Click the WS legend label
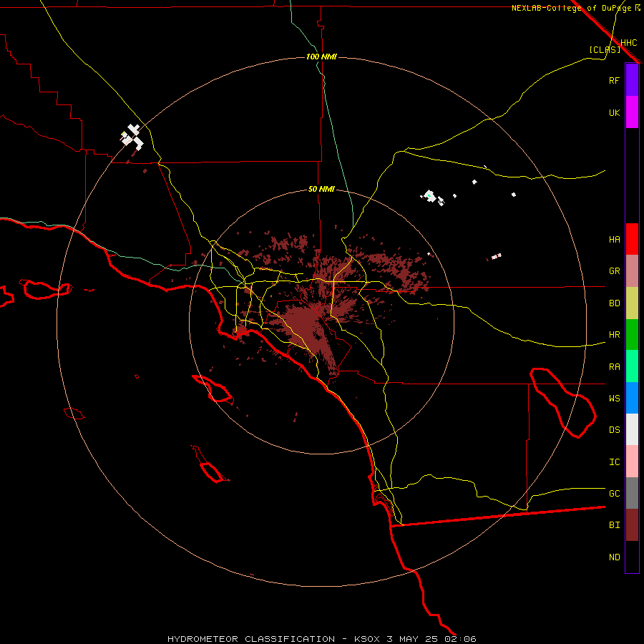This screenshot has width=644, height=644. 614,398
